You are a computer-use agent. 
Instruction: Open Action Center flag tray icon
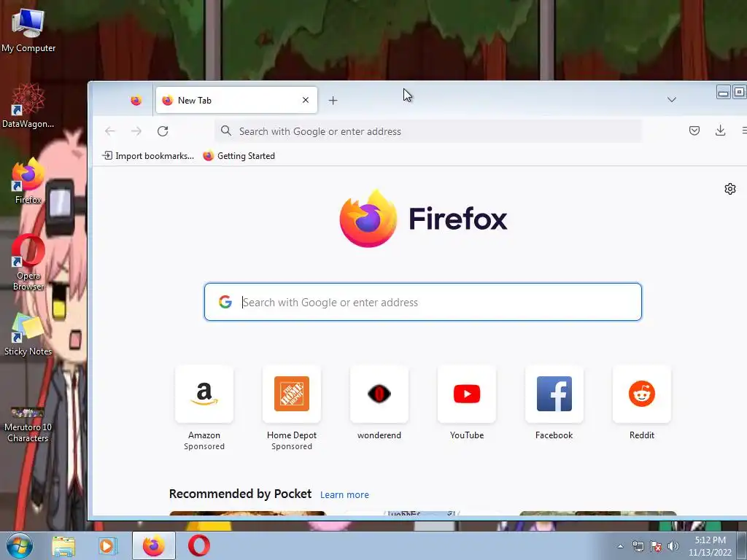[656, 546]
